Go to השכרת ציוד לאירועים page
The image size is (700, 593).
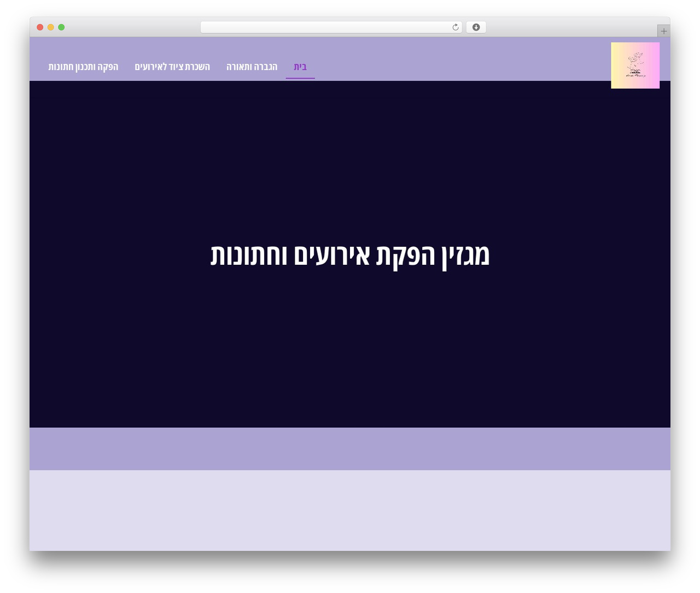tap(172, 67)
